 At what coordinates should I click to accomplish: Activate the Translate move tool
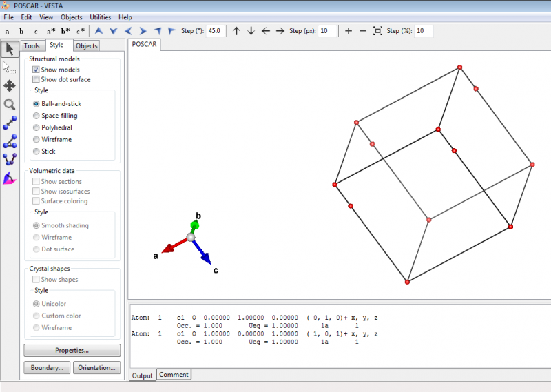(x=10, y=86)
